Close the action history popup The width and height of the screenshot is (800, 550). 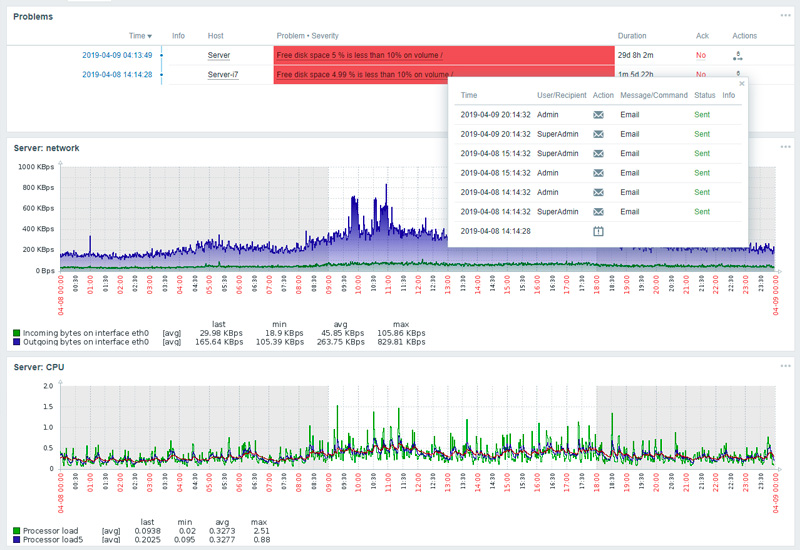(x=741, y=84)
